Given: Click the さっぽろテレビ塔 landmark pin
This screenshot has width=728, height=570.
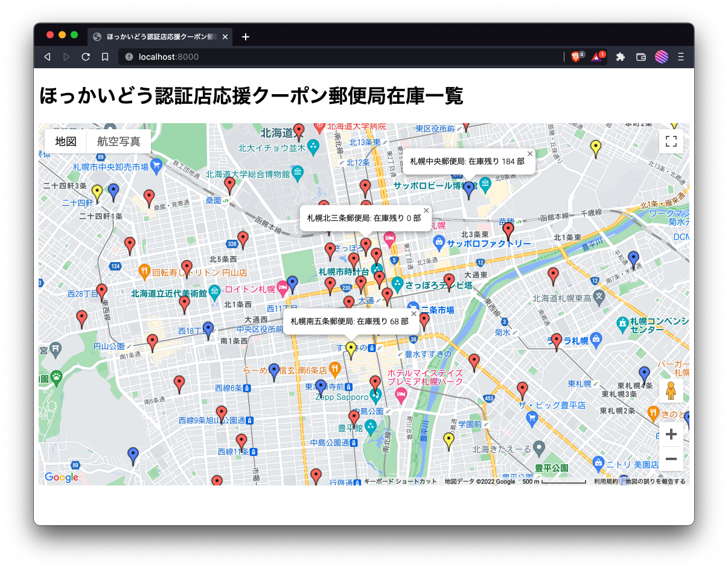Looking at the screenshot, I should point(397,283).
